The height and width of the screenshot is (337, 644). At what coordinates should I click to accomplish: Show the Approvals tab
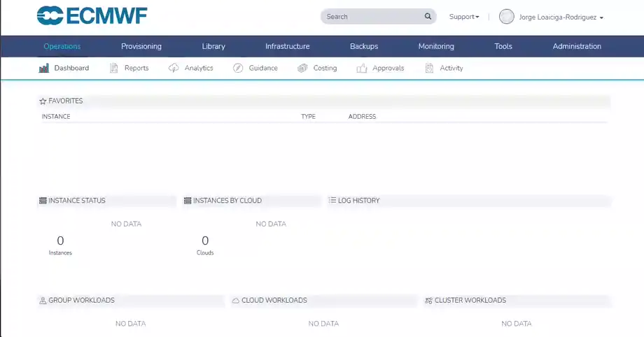point(381,68)
